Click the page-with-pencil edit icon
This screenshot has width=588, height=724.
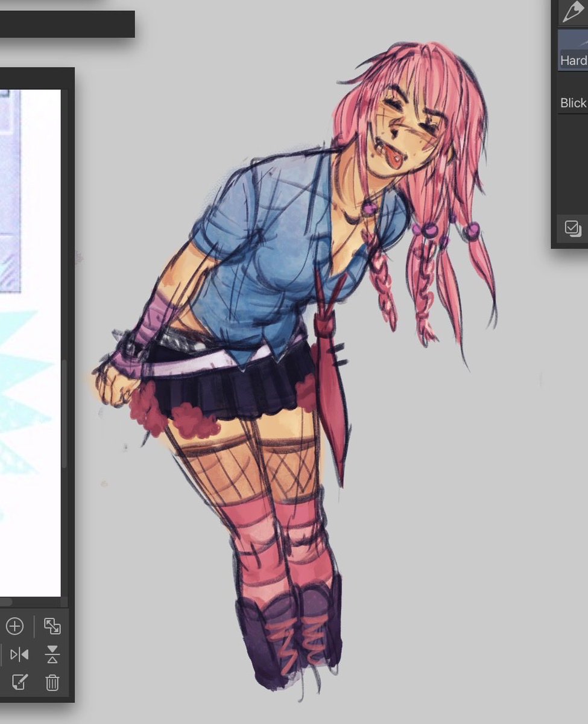[19, 682]
